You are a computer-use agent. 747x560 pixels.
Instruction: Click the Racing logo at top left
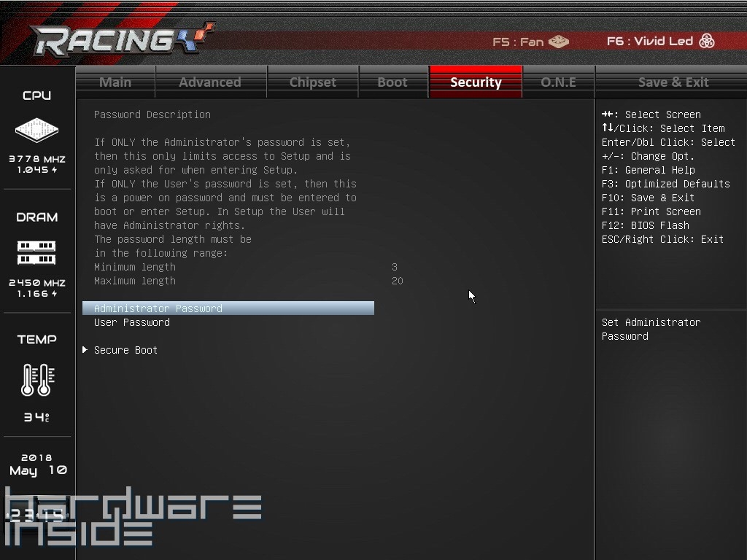coord(122,40)
